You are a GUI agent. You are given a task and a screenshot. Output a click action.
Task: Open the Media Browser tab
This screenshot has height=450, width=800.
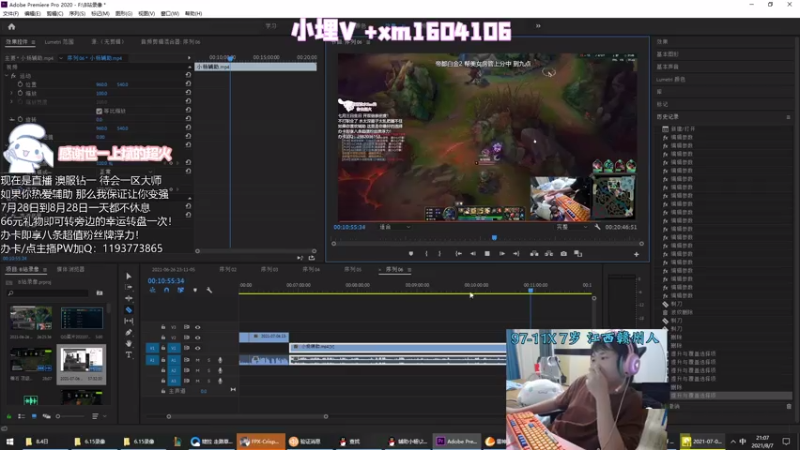[70, 269]
